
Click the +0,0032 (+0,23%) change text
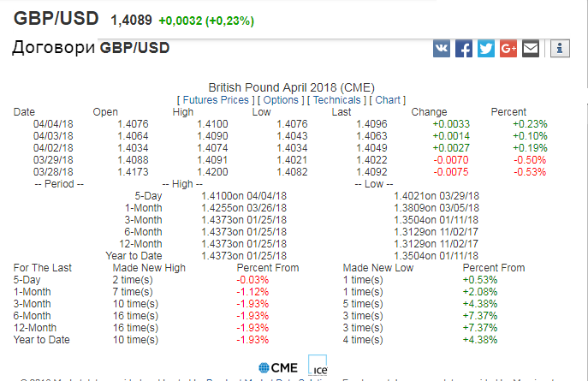[206, 21]
